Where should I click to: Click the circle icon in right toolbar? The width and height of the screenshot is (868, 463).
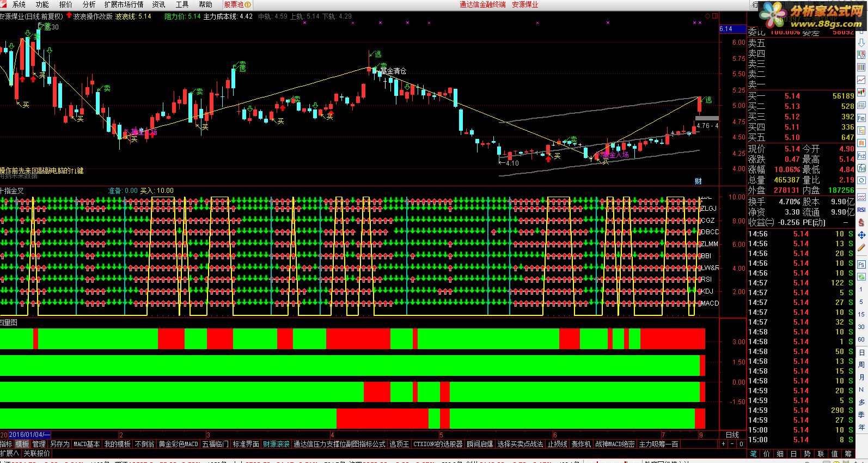[861, 180]
